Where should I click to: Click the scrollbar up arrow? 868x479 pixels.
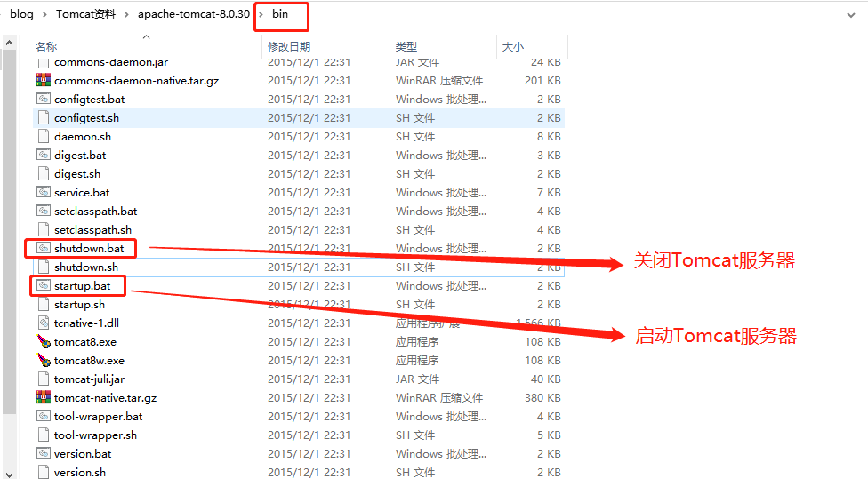coord(9,43)
